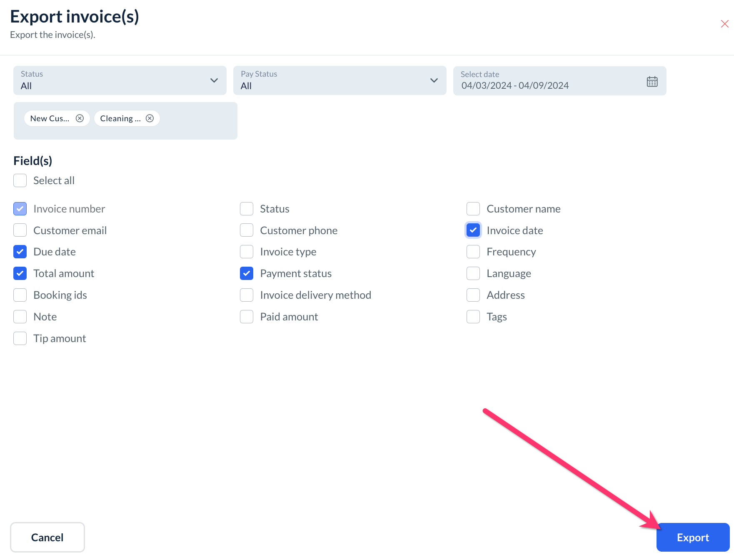The width and height of the screenshot is (734, 560).
Task: Remove the Cleaning tag chip
Action: coord(150,118)
